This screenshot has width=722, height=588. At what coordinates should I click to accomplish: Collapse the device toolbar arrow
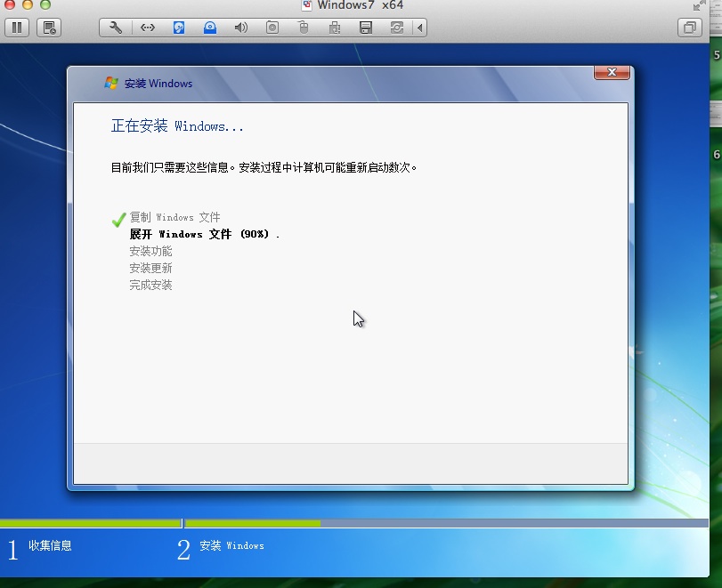pyautogui.click(x=419, y=28)
